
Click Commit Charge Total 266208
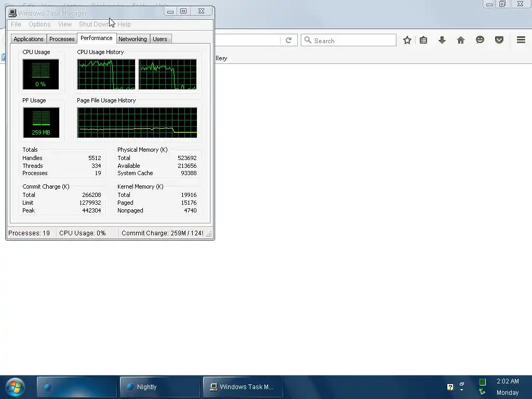tap(91, 195)
